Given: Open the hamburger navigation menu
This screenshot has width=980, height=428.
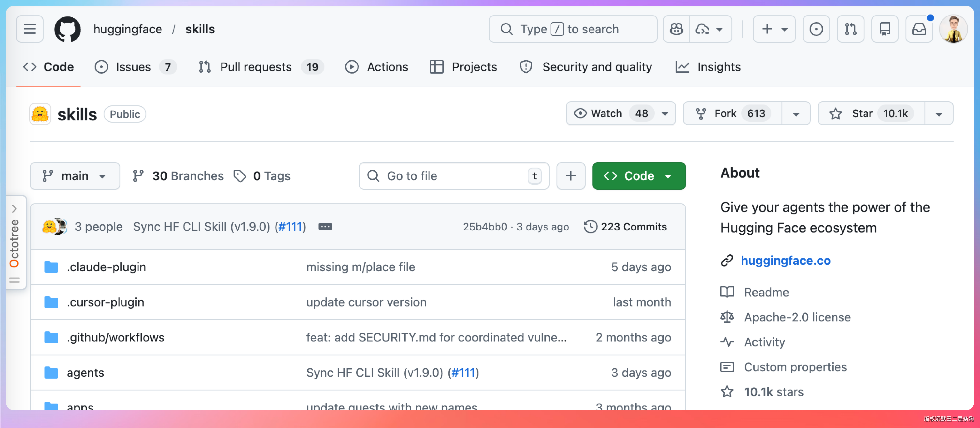Looking at the screenshot, I should pyautogui.click(x=30, y=29).
